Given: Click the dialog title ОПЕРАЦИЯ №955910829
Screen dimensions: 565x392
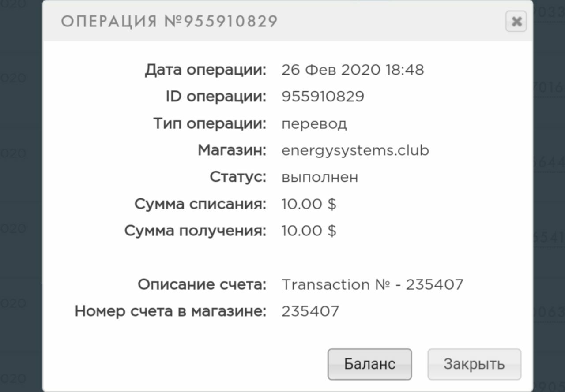Looking at the screenshot, I should 169,21.
